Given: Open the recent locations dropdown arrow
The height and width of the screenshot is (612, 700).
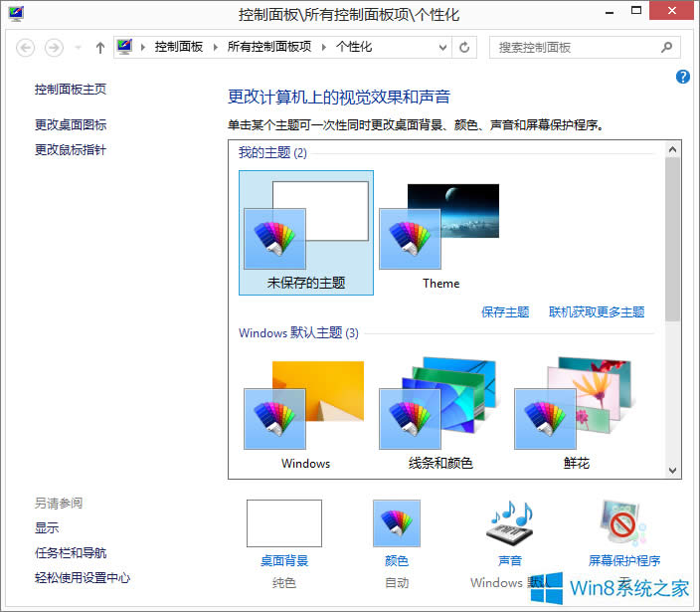Looking at the screenshot, I should point(78,48).
